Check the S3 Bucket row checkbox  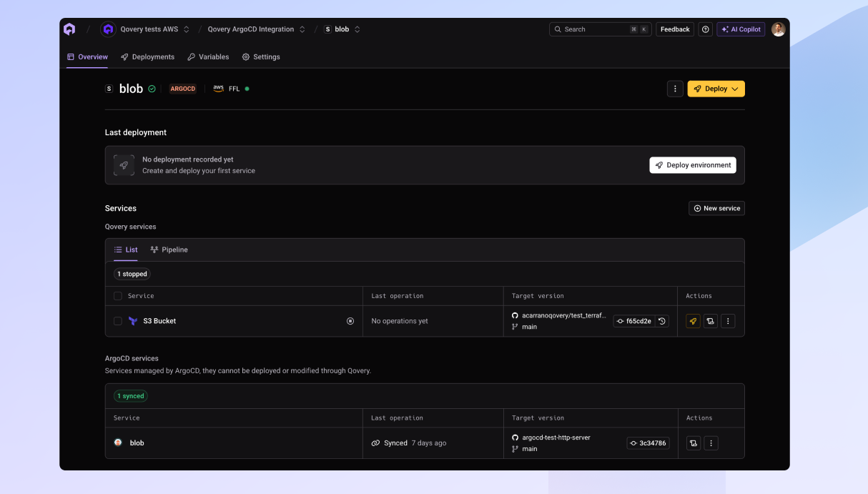(118, 321)
